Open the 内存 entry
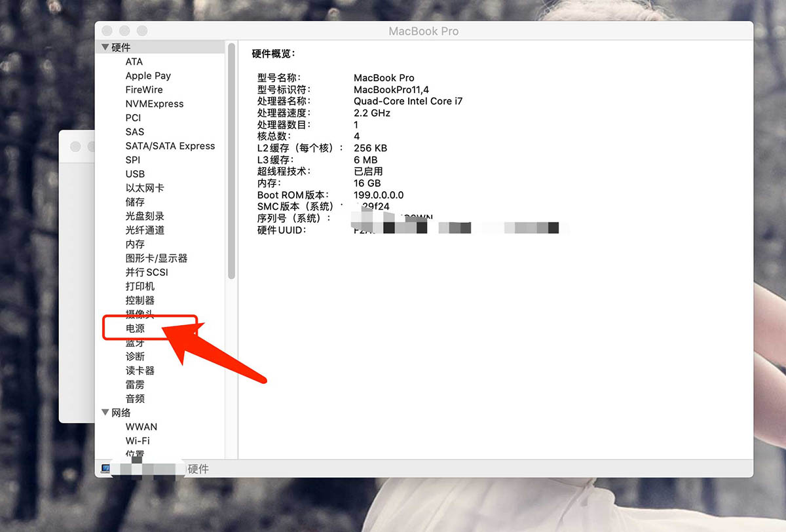This screenshot has height=532, width=786. (x=134, y=244)
